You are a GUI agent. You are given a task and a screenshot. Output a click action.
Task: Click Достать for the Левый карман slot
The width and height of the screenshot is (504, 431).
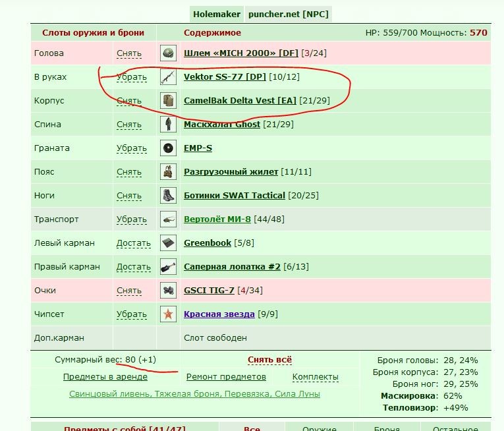pyautogui.click(x=133, y=243)
